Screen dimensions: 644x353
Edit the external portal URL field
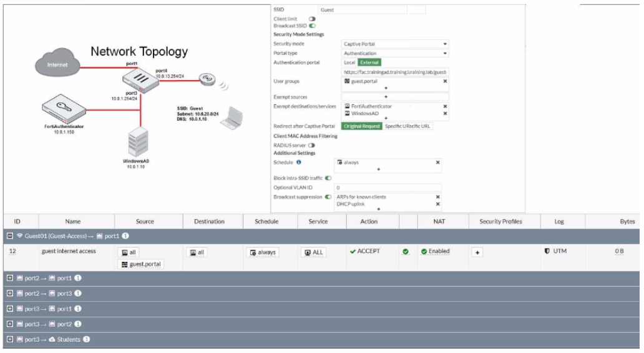pos(394,72)
